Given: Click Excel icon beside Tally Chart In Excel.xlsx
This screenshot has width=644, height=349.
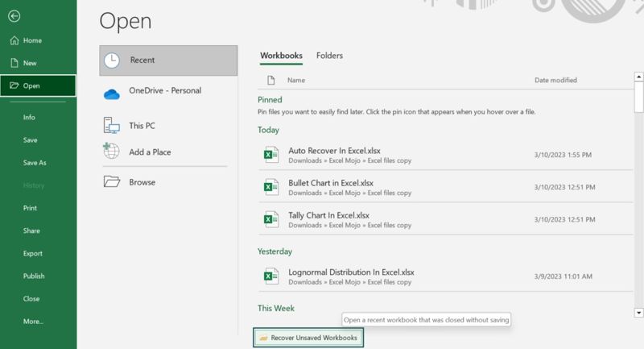Looking at the screenshot, I should pos(270,219).
